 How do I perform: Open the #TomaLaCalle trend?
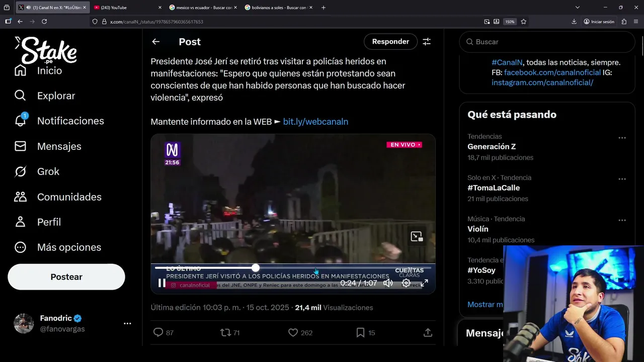coord(494,188)
